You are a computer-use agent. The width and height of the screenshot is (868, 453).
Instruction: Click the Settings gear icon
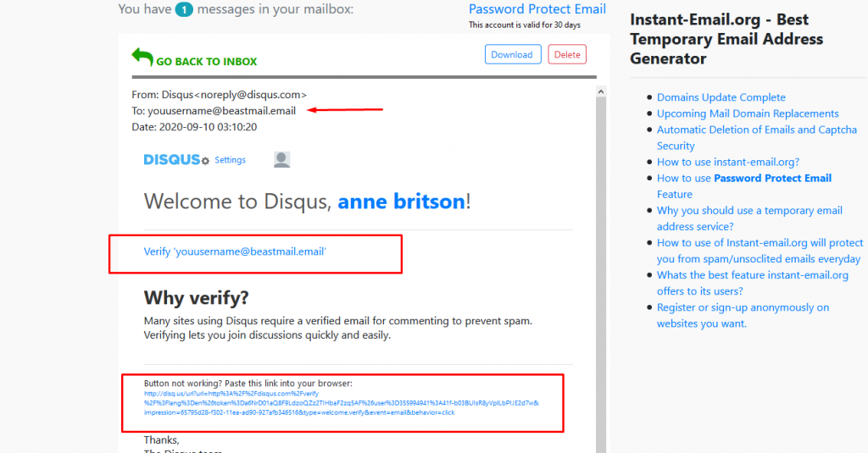(205, 161)
